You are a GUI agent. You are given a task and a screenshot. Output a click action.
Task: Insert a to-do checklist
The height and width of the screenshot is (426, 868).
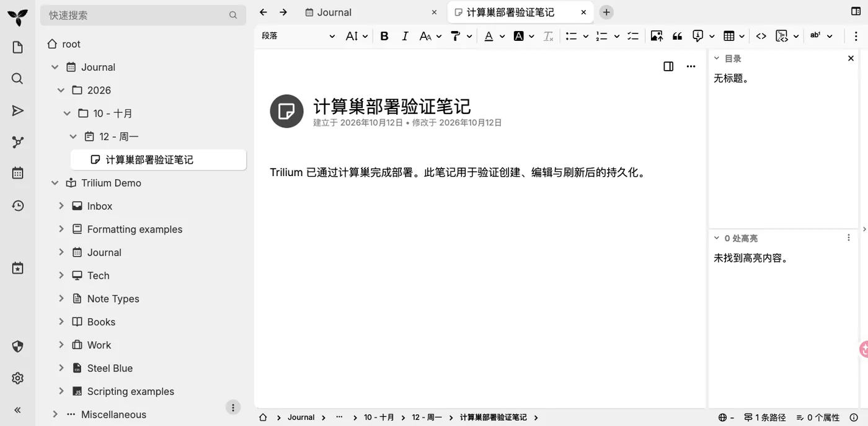click(x=633, y=36)
